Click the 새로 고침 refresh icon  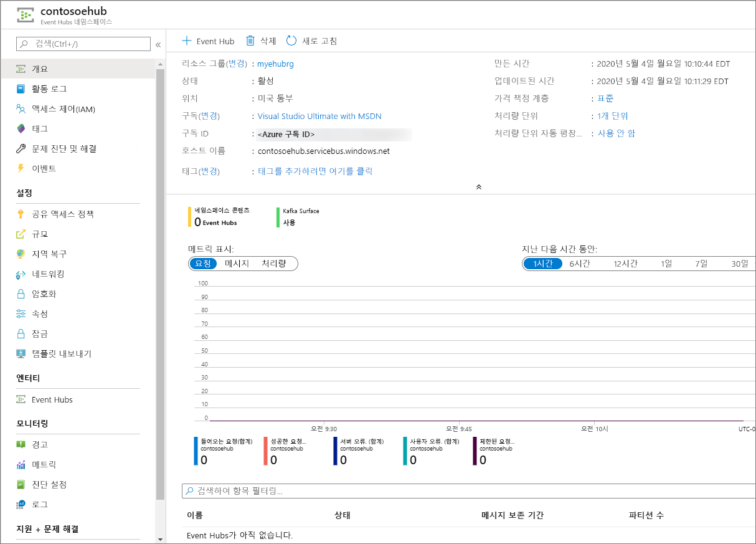tap(291, 41)
